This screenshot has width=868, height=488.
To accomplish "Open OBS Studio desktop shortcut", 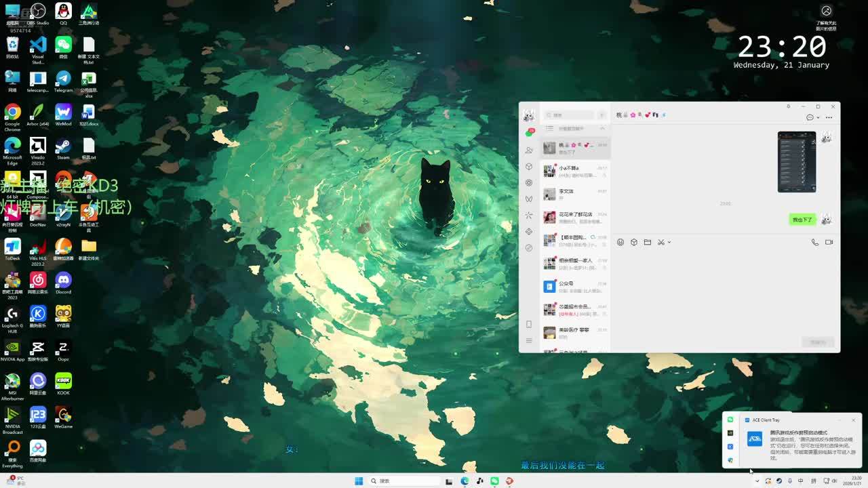I will [38, 14].
